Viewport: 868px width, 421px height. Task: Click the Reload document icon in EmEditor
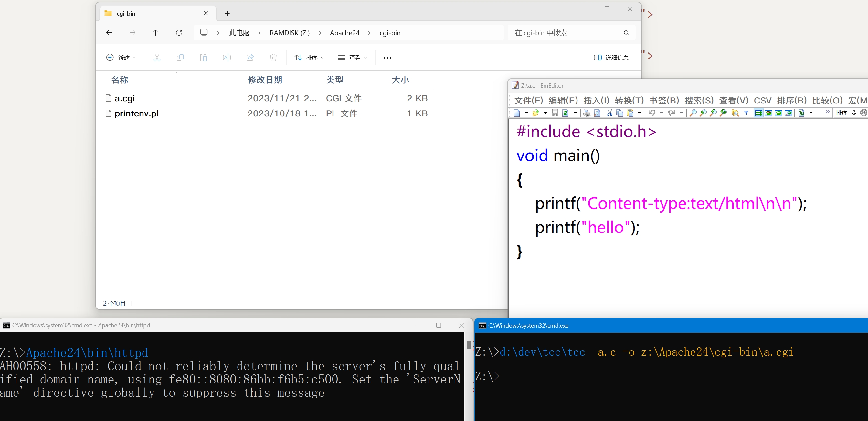pyautogui.click(x=566, y=113)
